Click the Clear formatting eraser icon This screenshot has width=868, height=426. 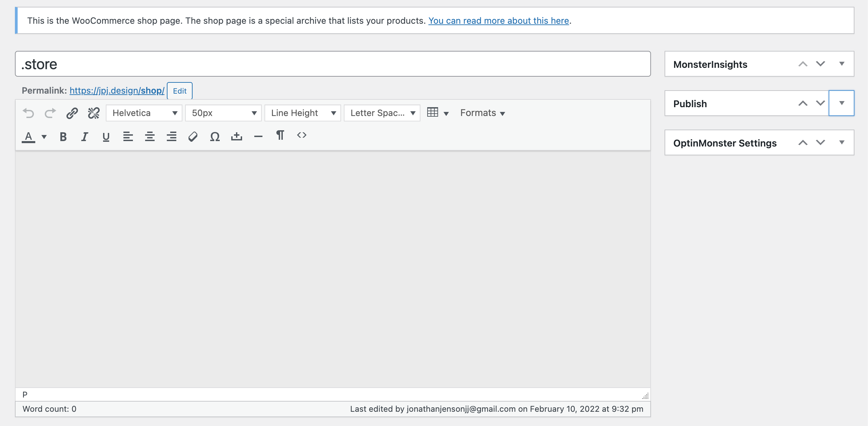(193, 137)
